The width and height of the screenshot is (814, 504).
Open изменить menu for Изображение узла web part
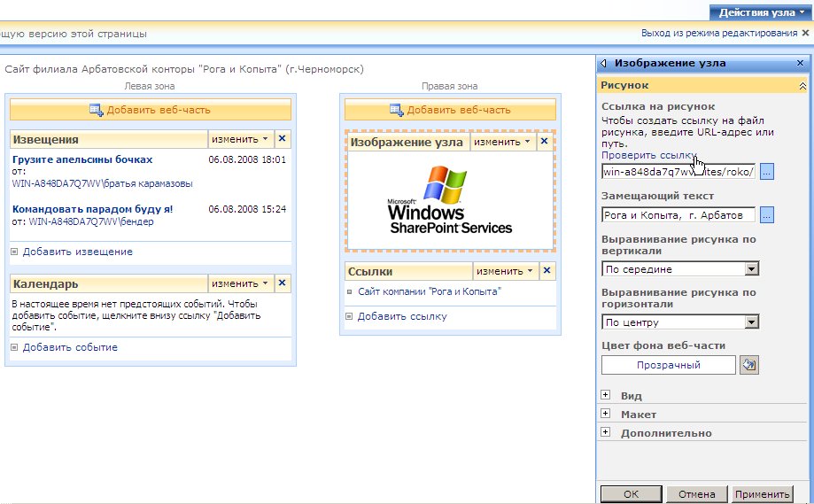click(502, 142)
